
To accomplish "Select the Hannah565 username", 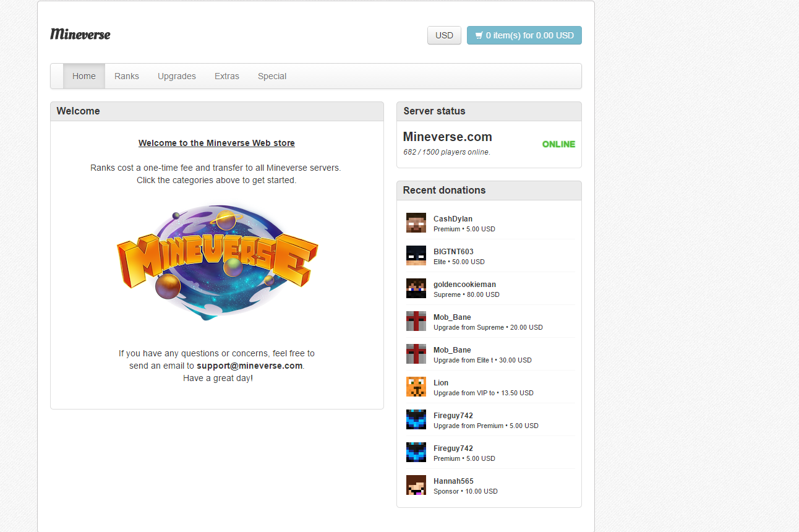I will pyautogui.click(x=453, y=481).
